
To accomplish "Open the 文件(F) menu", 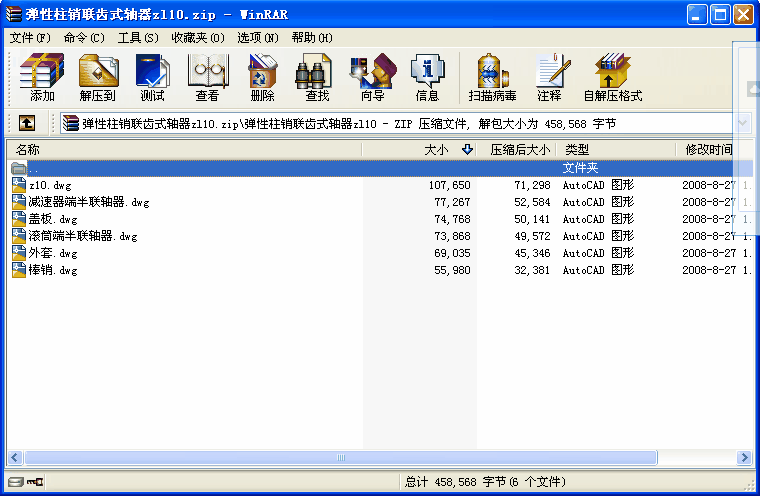I will point(30,38).
